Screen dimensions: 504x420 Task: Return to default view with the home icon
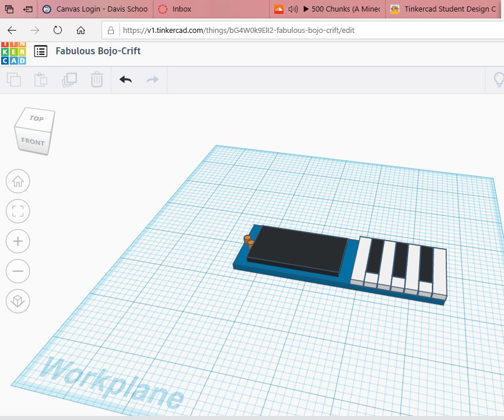click(x=17, y=181)
